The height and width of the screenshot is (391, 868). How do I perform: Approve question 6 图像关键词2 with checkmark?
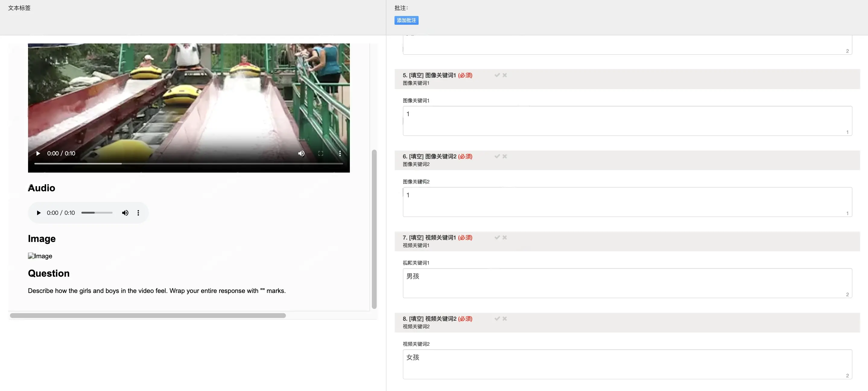pos(497,156)
